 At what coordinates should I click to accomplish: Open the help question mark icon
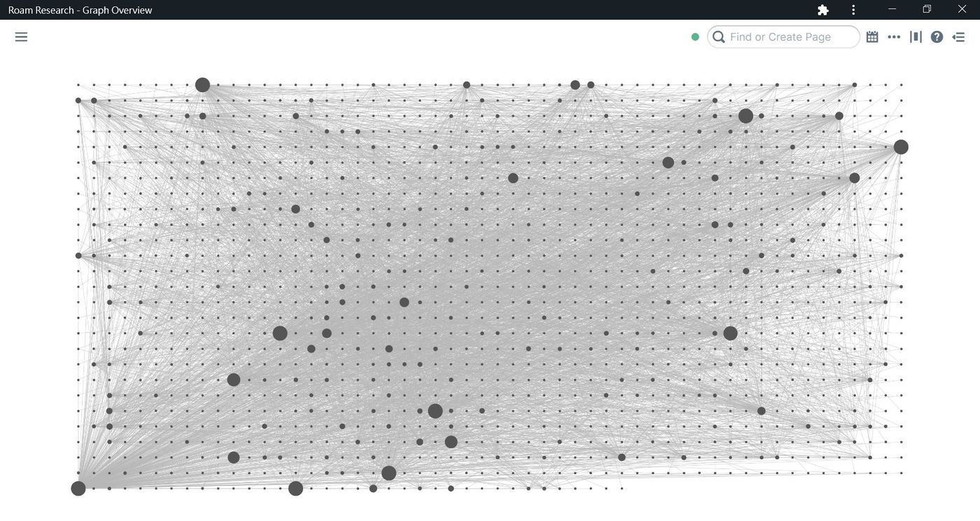click(x=937, y=37)
